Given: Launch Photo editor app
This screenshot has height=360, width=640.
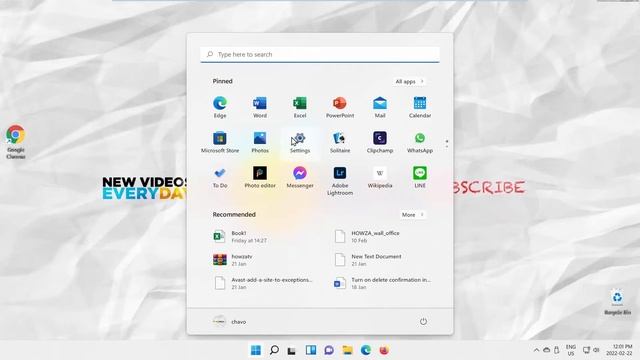Looking at the screenshot, I should coord(260,177).
